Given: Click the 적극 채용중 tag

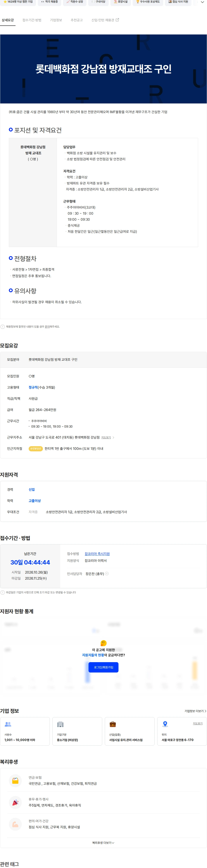Looking at the screenshot, I should pyautogui.click(x=49, y=2).
